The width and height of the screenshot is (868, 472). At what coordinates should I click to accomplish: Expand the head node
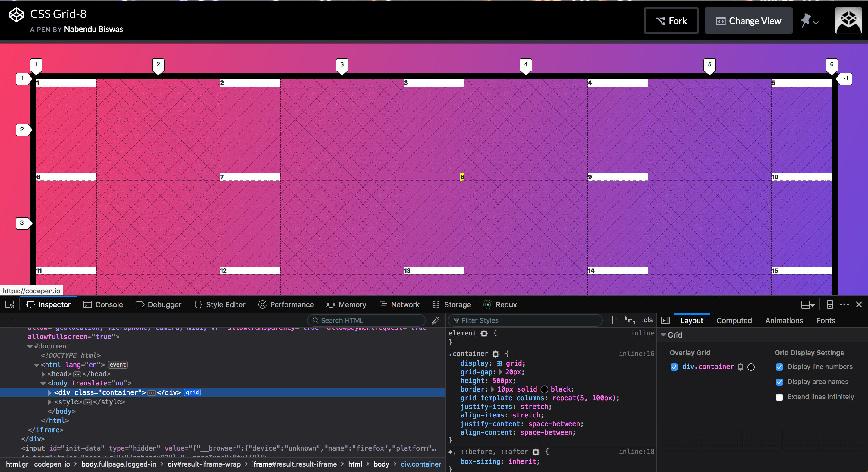43,374
